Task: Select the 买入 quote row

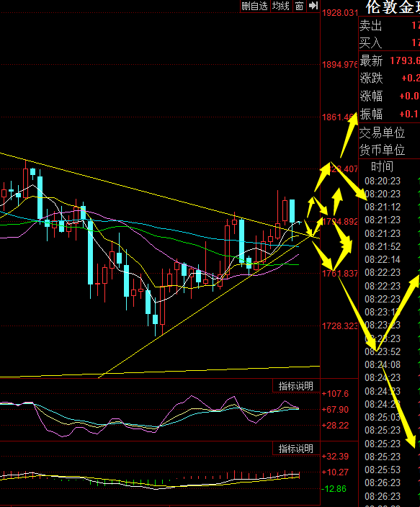Action: coord(389,42)
